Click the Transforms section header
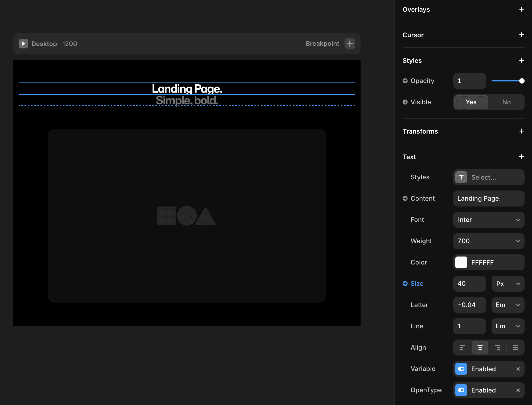This screenshot has width=532, height=405. tap(420, 131)
